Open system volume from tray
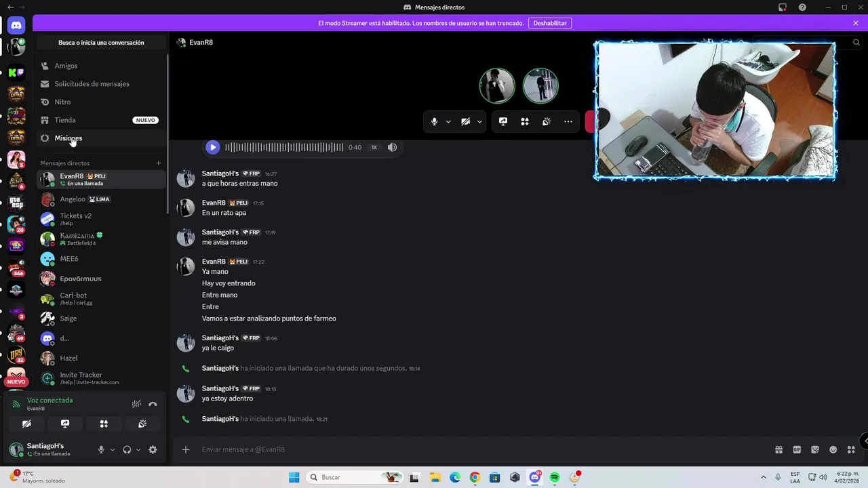This screenshot has height=488, width=868. [823, 477]
